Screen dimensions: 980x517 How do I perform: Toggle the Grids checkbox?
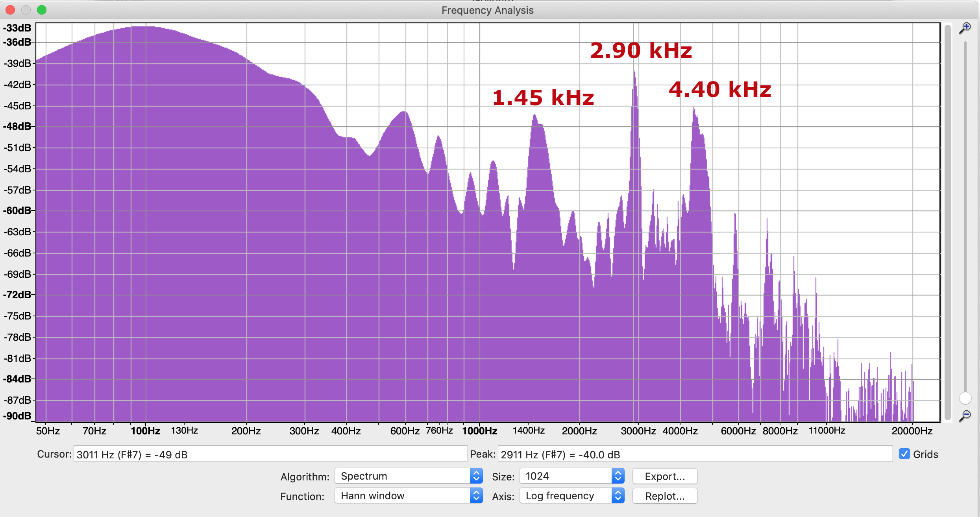(904, 454)
